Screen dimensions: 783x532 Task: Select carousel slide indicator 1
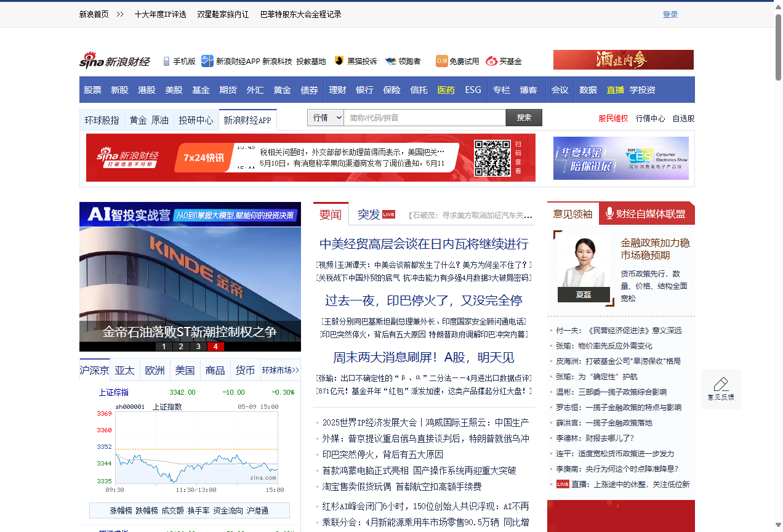coord(164,347)
